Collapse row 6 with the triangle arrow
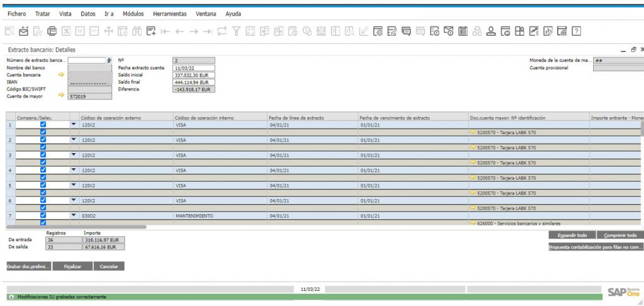 click(74, 200)
